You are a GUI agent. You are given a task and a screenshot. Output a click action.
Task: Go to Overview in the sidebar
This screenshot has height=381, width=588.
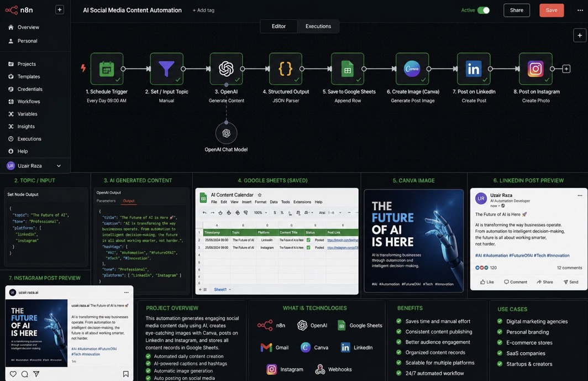click(x=28, y=28)
